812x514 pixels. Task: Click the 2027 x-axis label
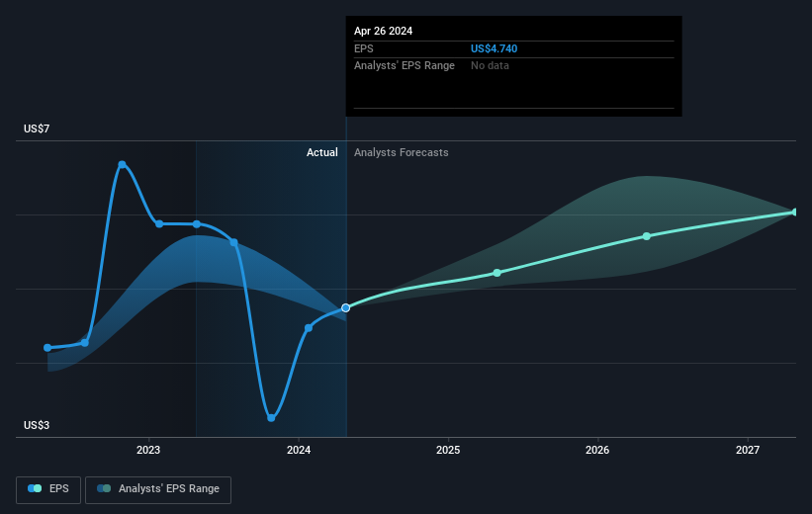click(748, 451)
